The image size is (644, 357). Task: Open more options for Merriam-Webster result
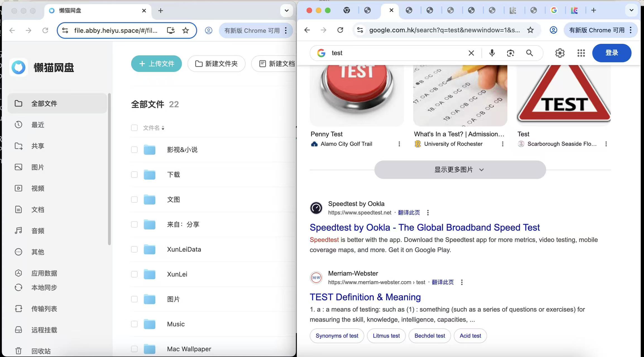[x=462, y=282]
